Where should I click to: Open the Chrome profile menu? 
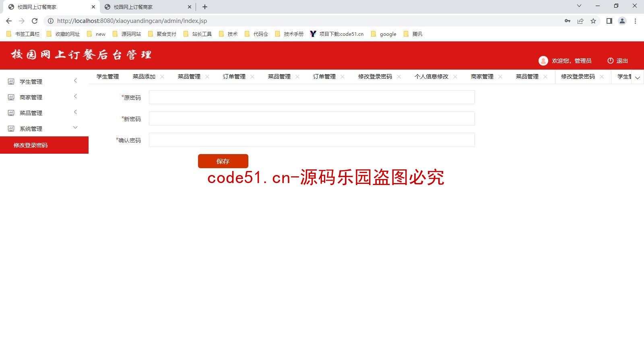pos(622,21)
